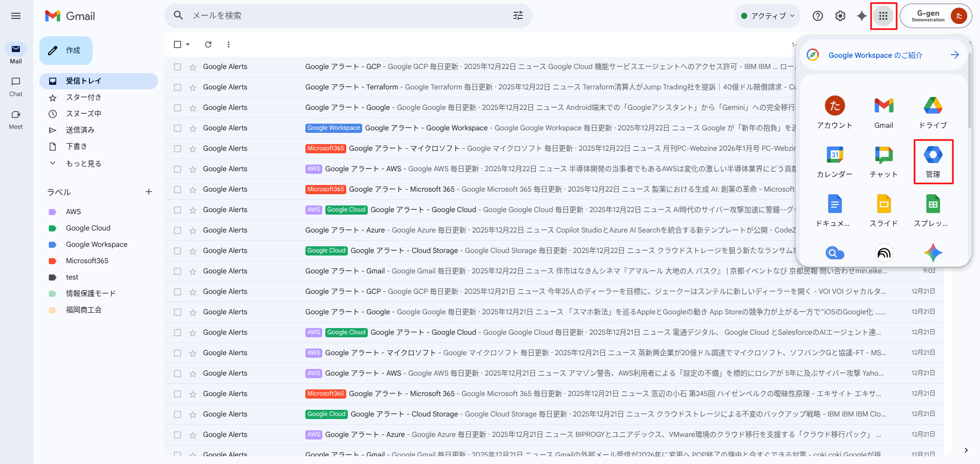Viewport: 980px width, 464px height.
Task: Open the Google apps grid launcher
Action: pos(883,16)
